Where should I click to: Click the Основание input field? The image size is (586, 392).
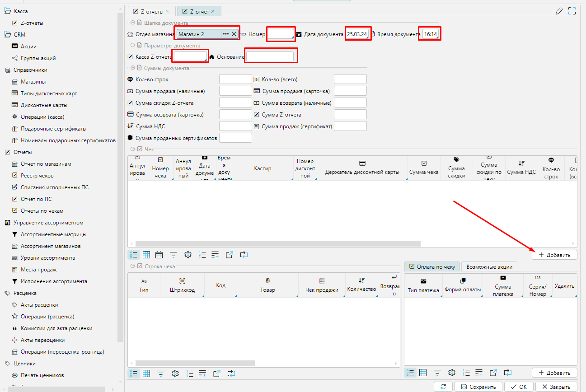click(270, 56)
